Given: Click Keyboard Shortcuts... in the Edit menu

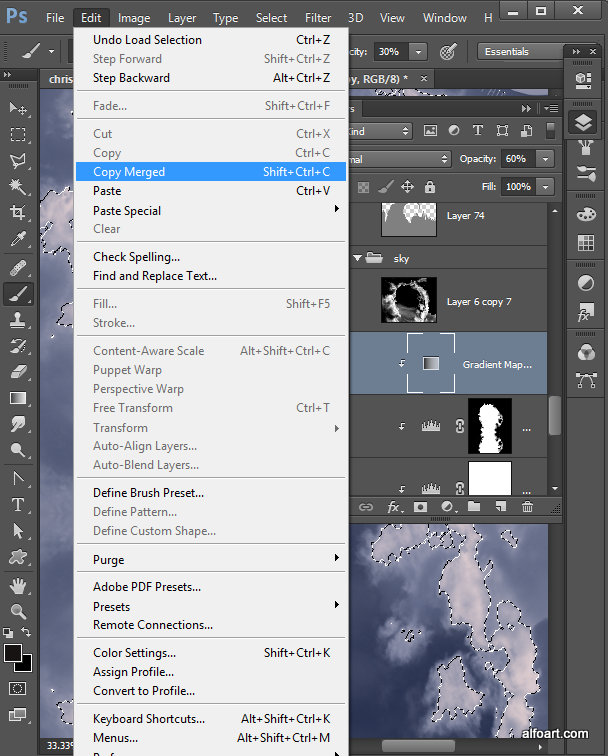Looking at the screenshot, I should [x=148, y=719].
